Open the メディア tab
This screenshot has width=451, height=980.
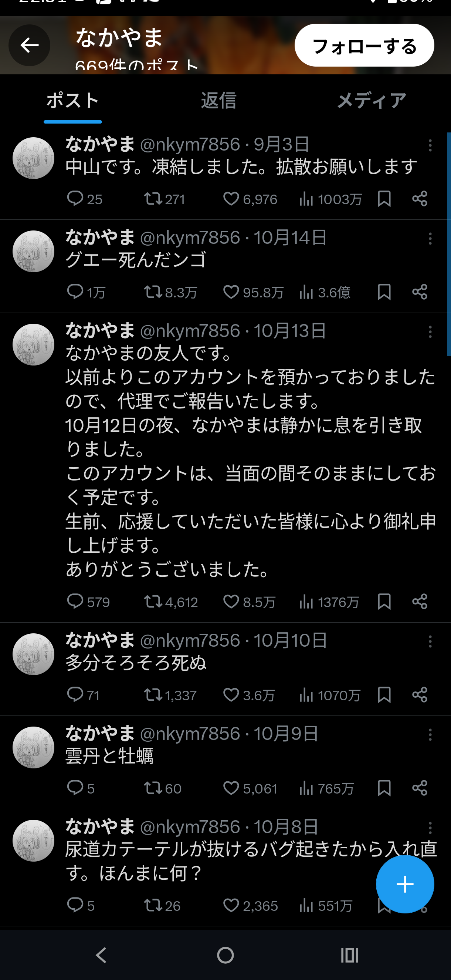click(x=371, y=101)
